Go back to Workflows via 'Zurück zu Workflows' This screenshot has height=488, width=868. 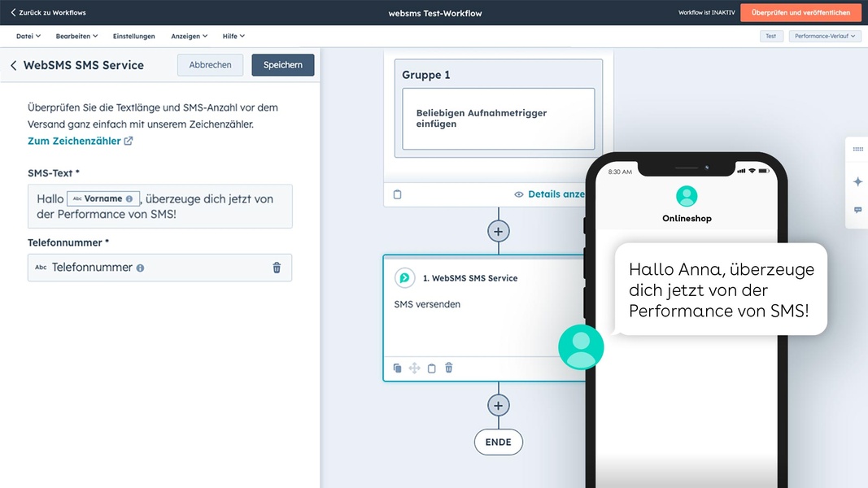[x=49, y=12]
